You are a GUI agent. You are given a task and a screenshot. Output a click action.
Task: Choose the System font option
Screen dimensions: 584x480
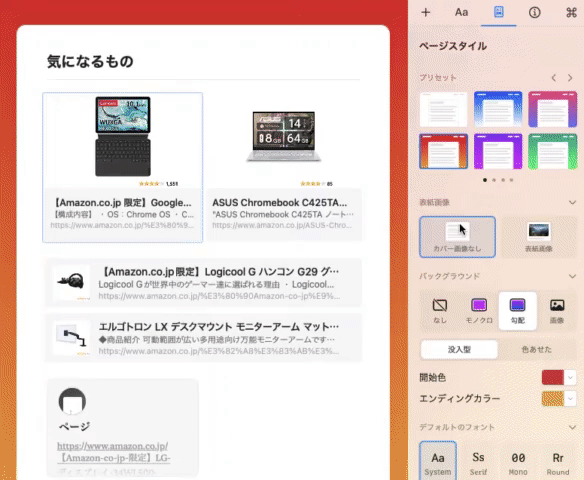(x=438, y=462)
